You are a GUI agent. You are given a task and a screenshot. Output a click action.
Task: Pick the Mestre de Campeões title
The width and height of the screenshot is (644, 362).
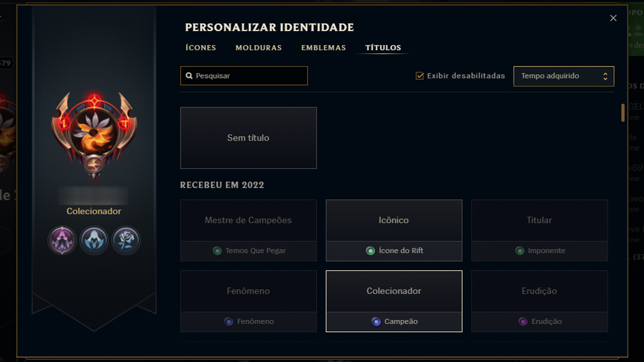(x=249, y=221)
